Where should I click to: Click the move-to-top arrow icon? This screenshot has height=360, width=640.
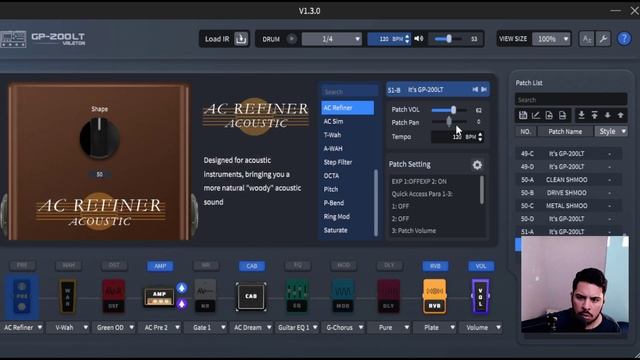595,116
